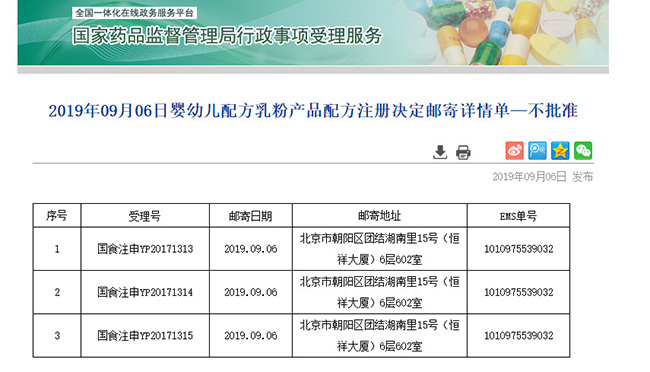
Task: Share to Qzone via the star icon
Action: [560, 151]
